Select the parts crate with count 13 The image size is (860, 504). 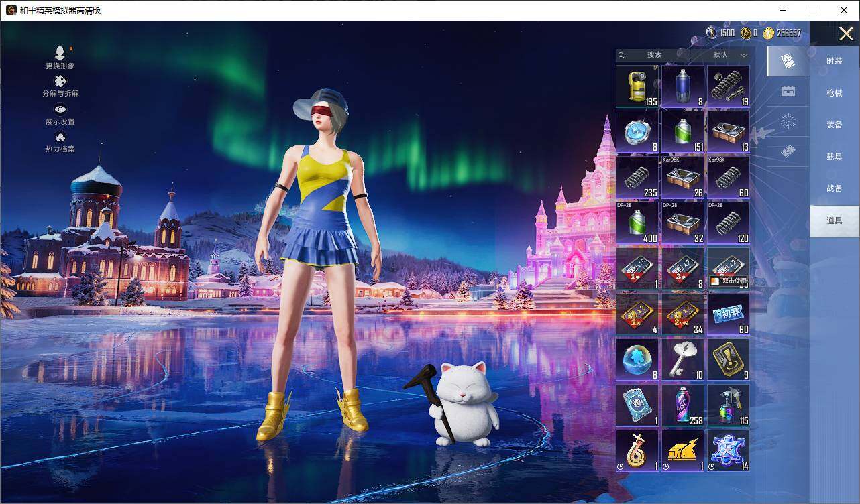tap(729, 131)
